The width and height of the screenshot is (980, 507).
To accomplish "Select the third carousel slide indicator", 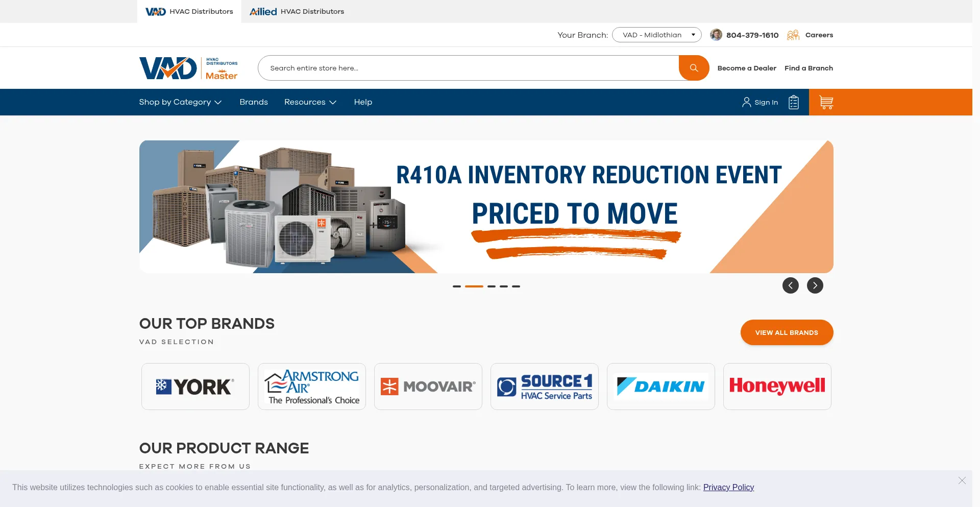I will [x=491, y=286].
